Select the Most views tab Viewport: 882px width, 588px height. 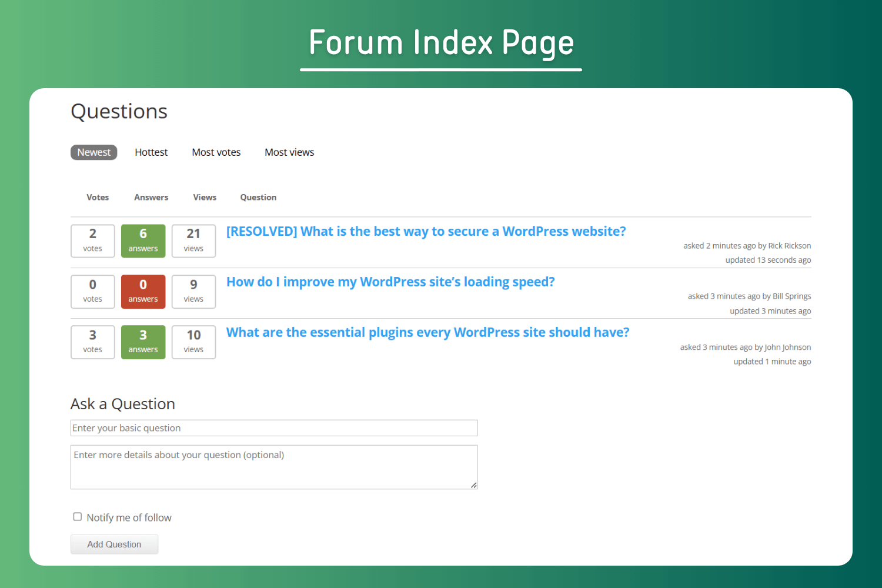(289, 152)
